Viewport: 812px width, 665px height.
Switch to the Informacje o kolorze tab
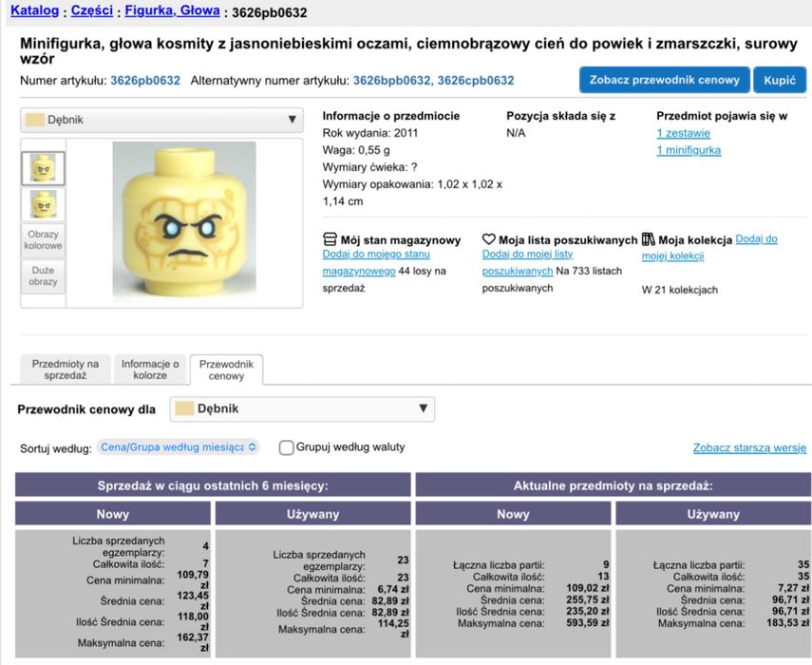[150, 370]
